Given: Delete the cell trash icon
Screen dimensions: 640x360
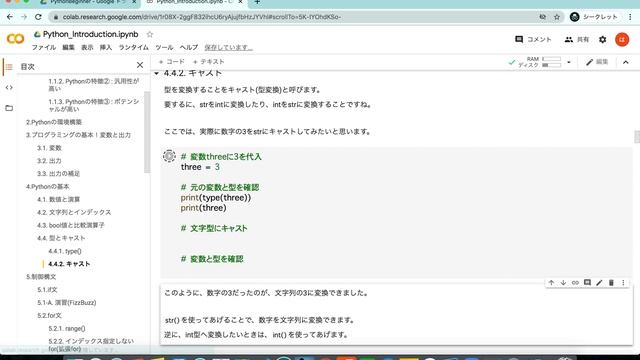Looking at the screenshot, I should point(611,282).
